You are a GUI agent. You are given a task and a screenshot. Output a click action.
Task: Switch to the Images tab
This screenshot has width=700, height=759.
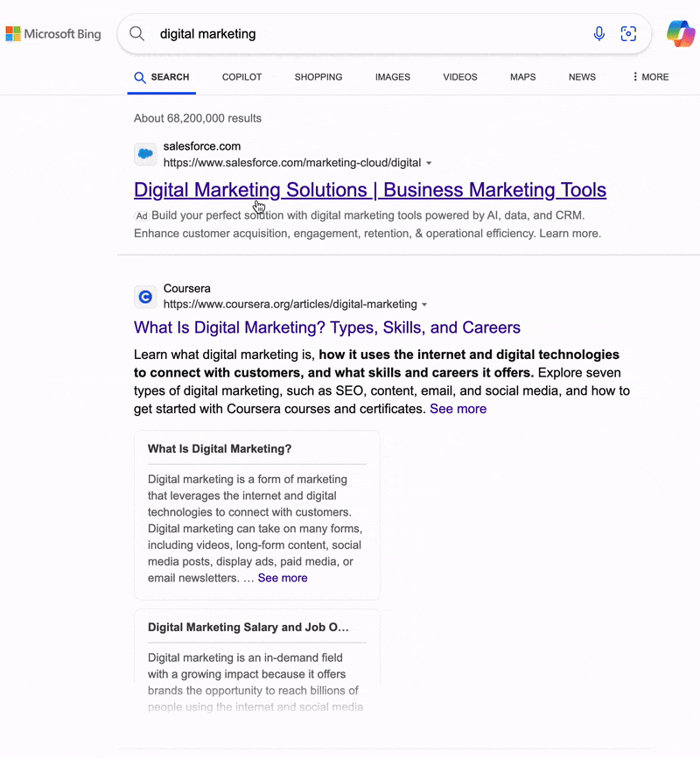tap(393, 77)
